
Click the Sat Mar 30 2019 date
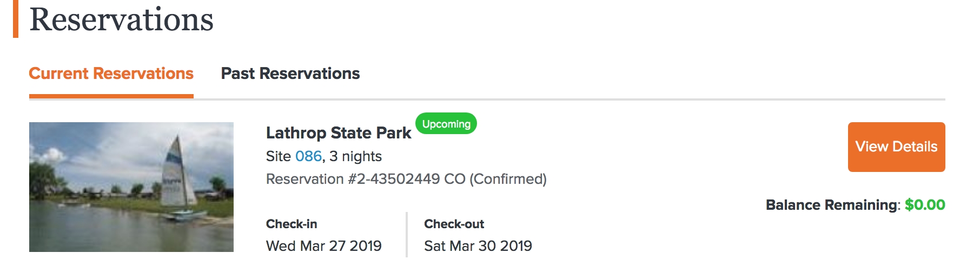tap(478, 246)
